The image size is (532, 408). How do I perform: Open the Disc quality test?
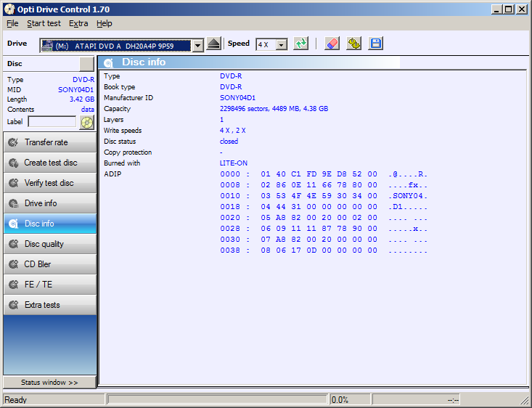pos(50,244)
